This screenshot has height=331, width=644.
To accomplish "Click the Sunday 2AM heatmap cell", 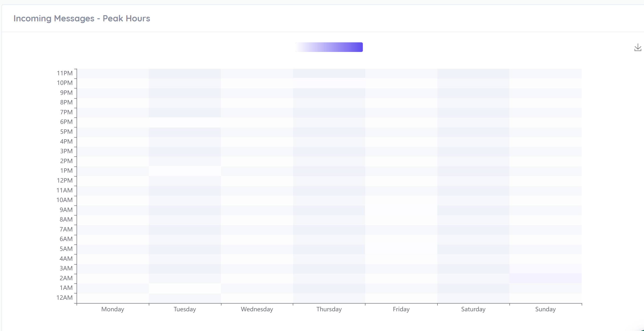I will point(546,278).
